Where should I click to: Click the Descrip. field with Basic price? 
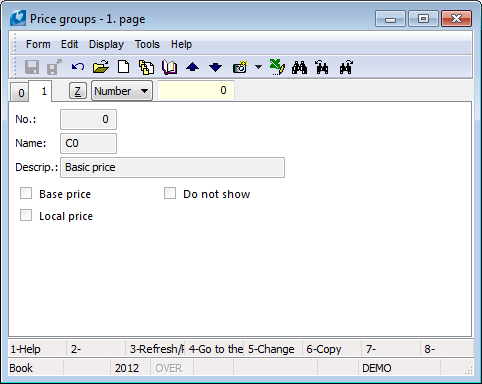coord(172,167)
